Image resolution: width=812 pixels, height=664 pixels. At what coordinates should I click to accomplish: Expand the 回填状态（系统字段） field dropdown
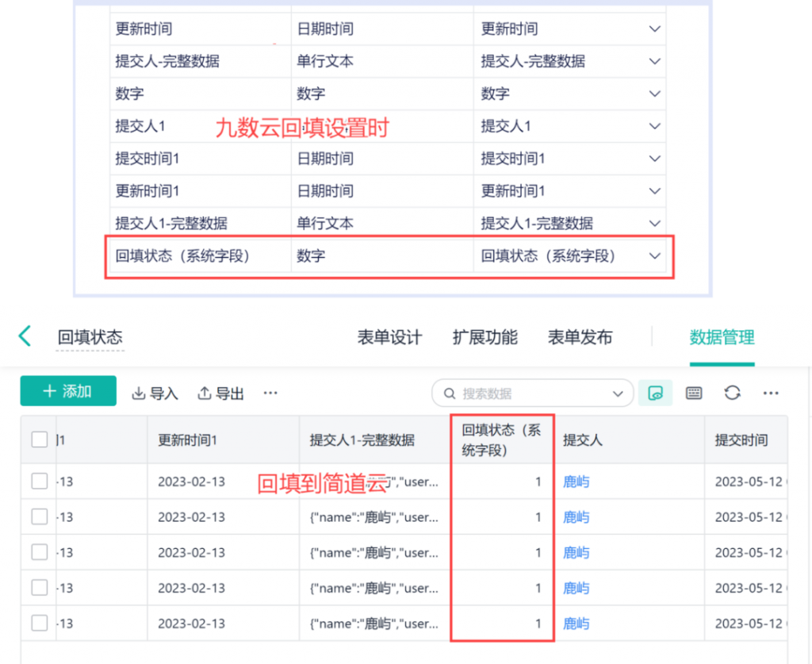654,256
